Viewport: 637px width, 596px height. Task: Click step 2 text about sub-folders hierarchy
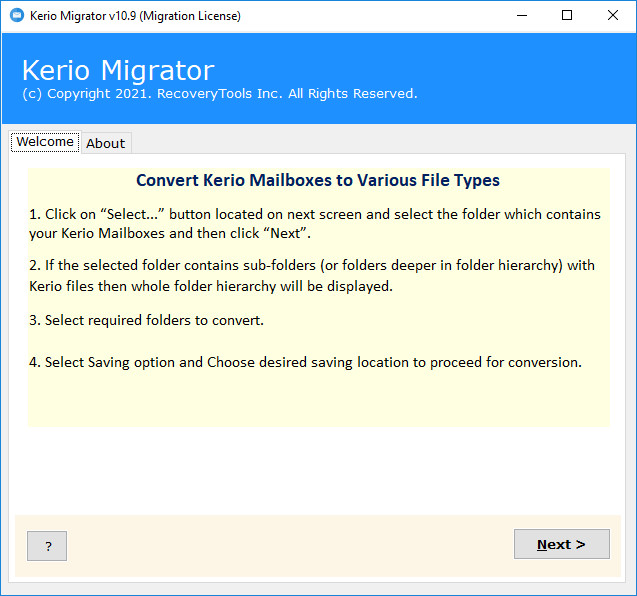click(x=312, y=275)
